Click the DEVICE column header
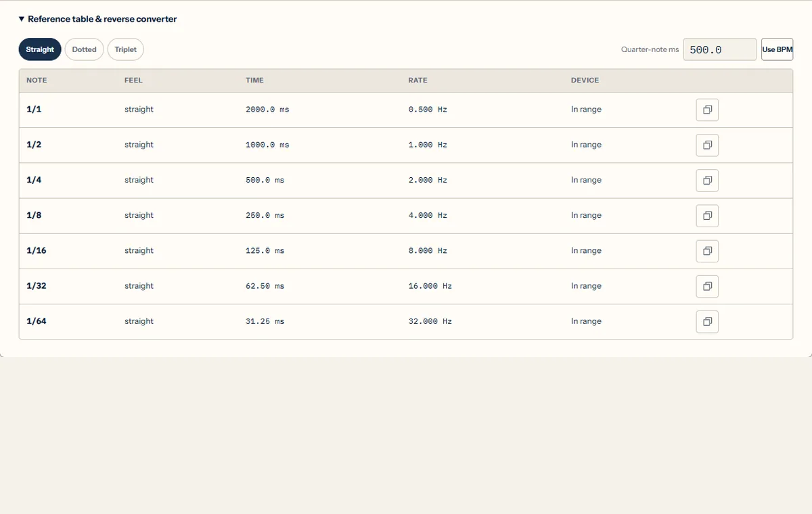This screenshot has height=514, width=812. (585, 80)
